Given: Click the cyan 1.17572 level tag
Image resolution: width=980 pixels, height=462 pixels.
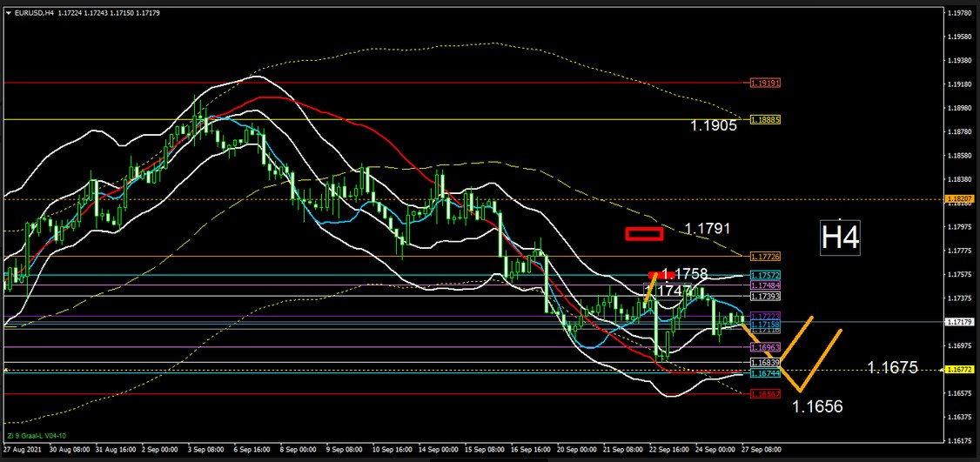Looking at the screenshot, I should click(x=764, y=275).
